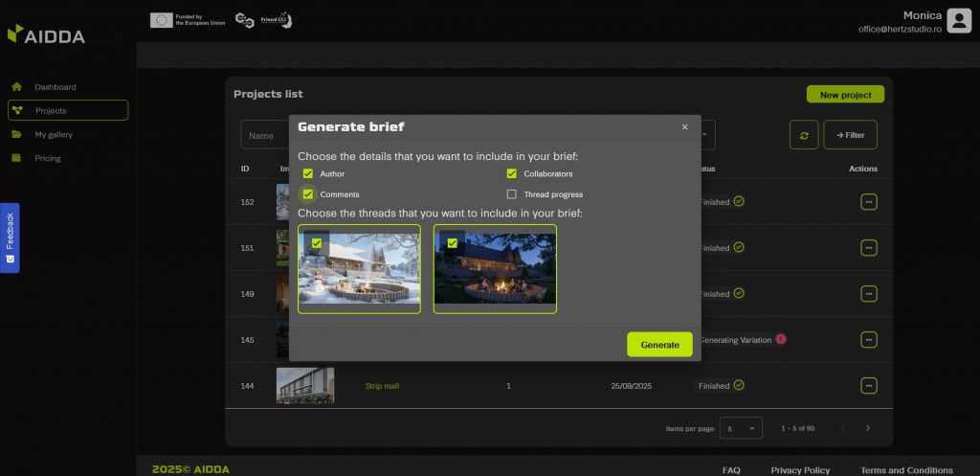Uncheck the Comments option
Image resolution: width=980 pixels, height=476 pixels.
[x=308, y=194]
